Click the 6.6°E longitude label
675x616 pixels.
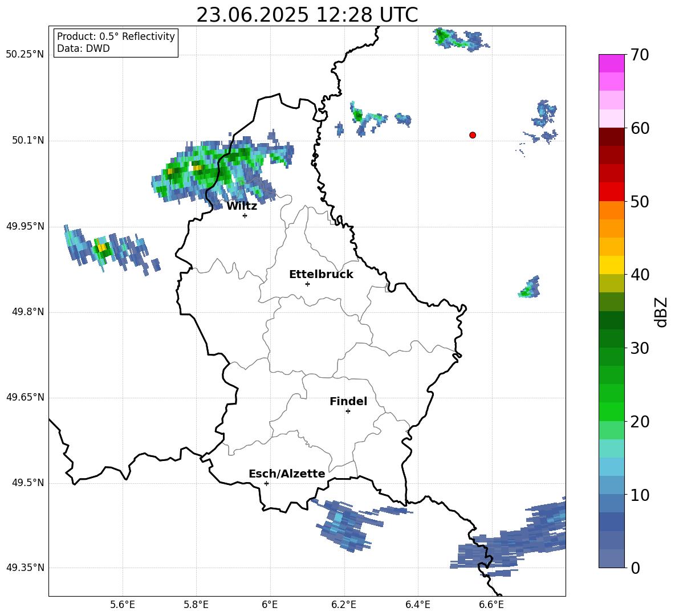pos(491,605)
